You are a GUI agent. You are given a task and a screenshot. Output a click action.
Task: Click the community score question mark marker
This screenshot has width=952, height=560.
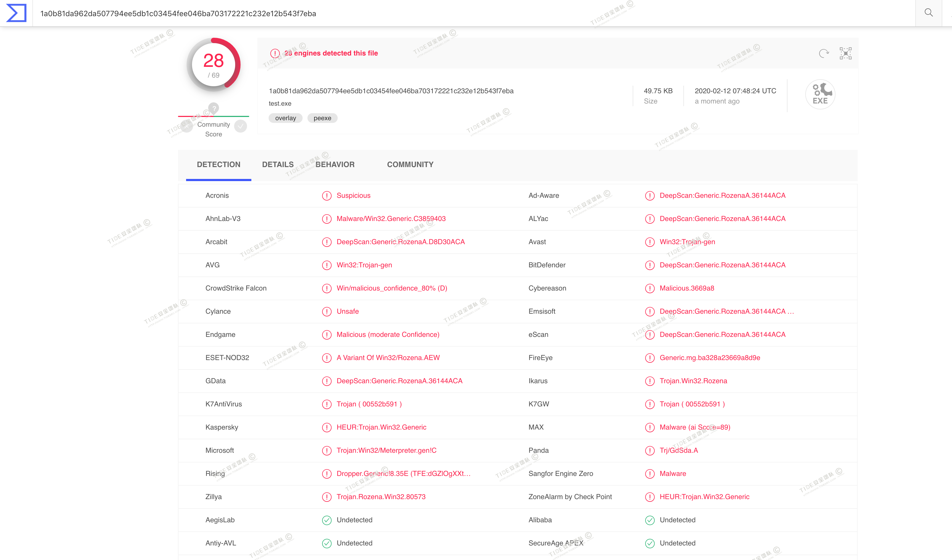coord(214,108)
